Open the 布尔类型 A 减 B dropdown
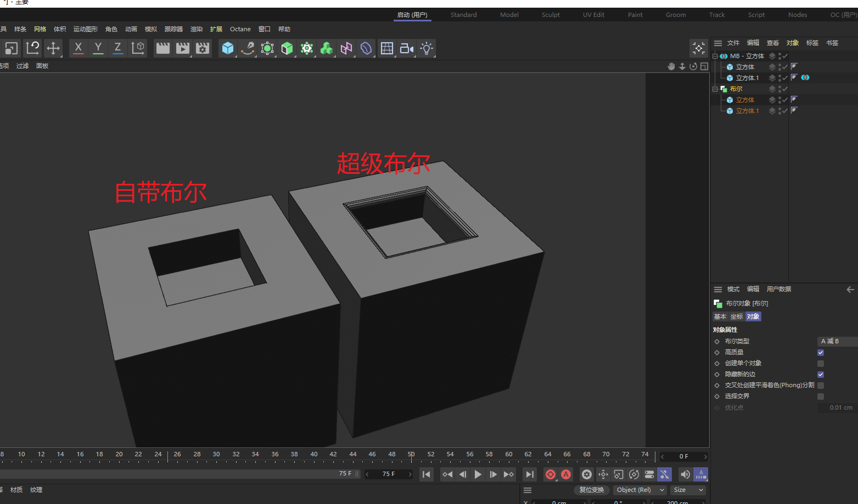This screenshot has height=504, width=858. (835, 341)
